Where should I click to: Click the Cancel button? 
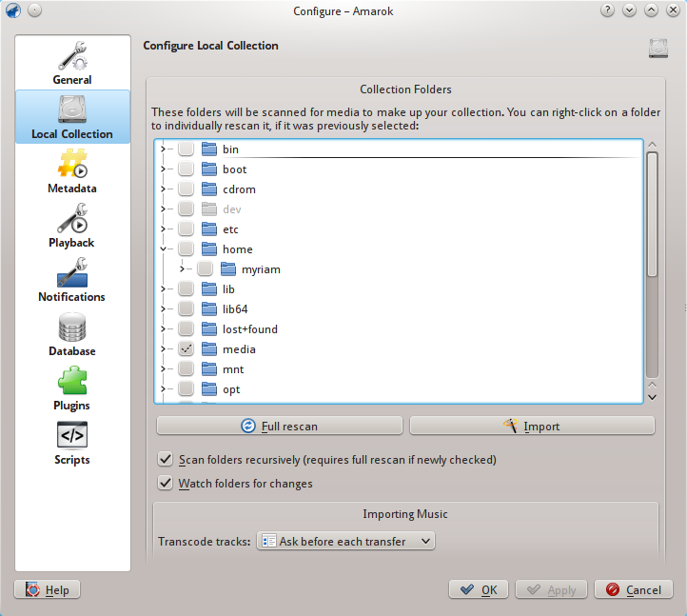633,590
